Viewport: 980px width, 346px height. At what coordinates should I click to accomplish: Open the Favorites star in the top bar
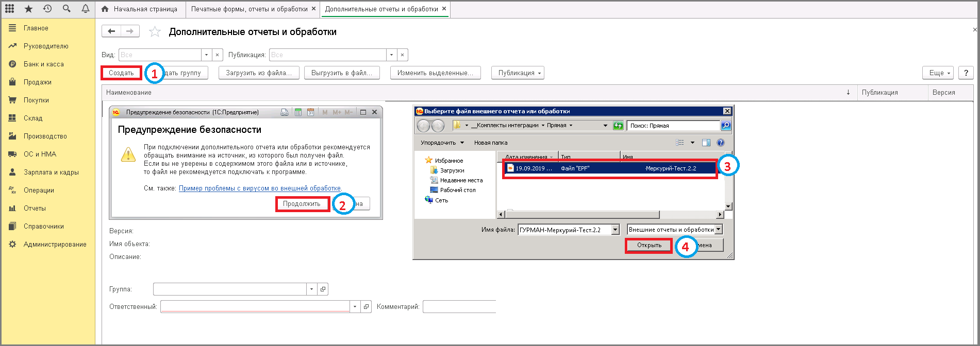pos(28,9)
